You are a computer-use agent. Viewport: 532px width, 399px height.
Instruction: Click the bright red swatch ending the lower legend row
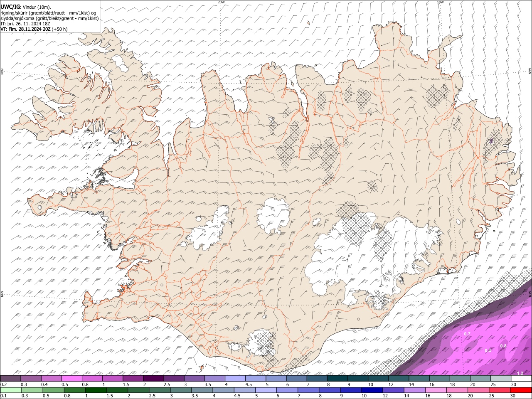pos(521,390)
